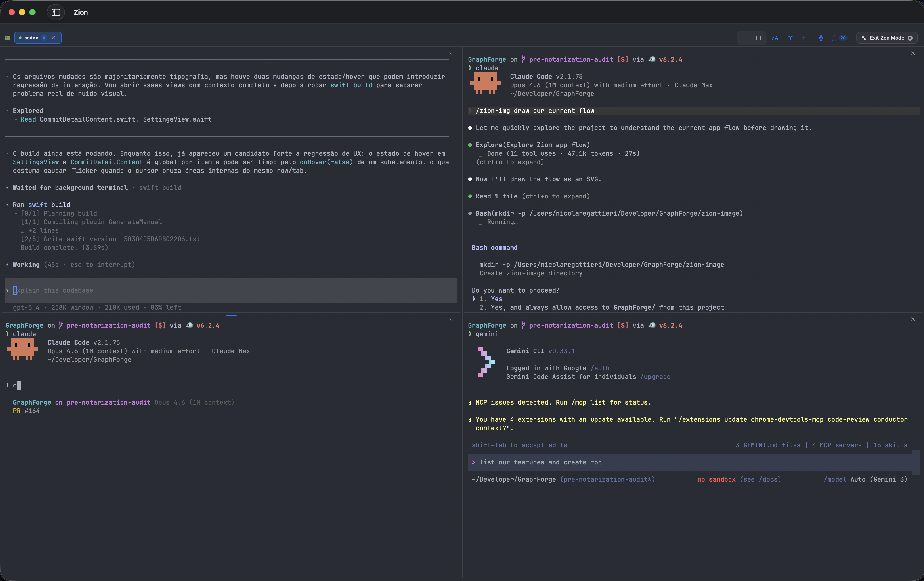Add new terminal with plus icon

pyautogui.click(x=804, y=38)
